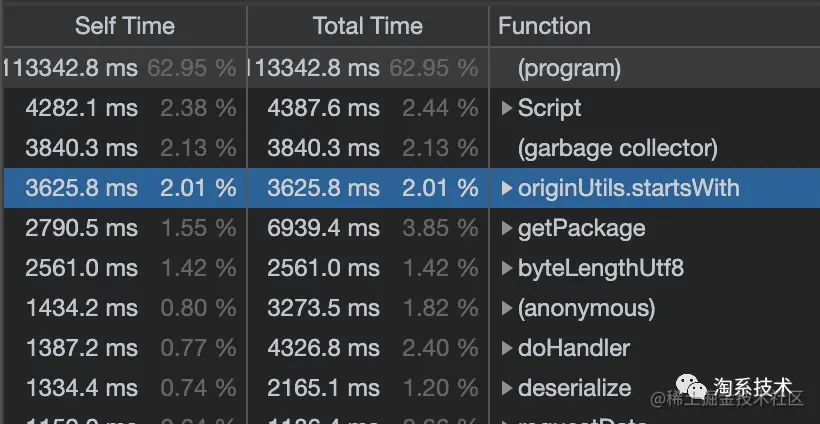Image resolution: width=820 pixels, height=424 pixels.
Task: Click getPackage function name
Action: tap(581, 228)
